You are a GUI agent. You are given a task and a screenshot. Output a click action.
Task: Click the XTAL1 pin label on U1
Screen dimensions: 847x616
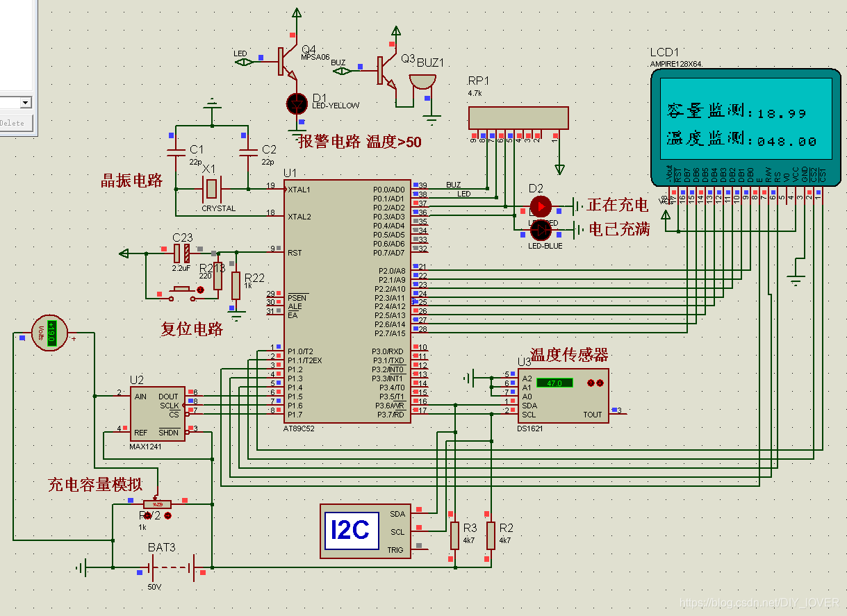pyautogui.click(x=299, y=189)
